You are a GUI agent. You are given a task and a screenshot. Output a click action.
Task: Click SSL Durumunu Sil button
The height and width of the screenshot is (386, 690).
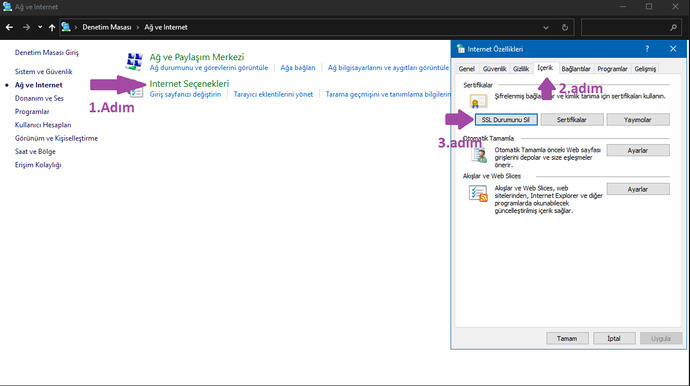(x=506, y=120)
